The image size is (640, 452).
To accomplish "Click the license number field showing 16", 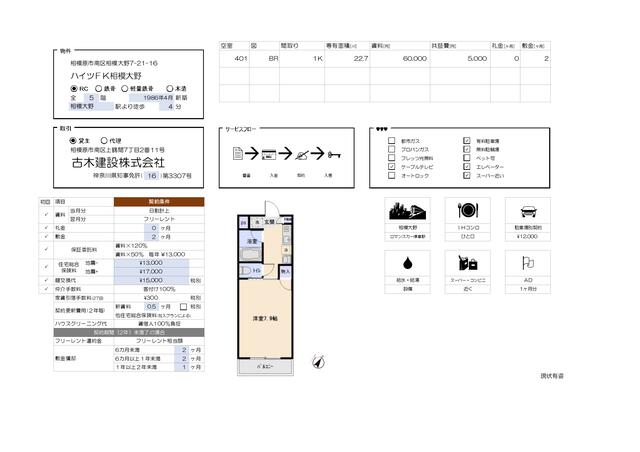I will click(x=151, y=176).
